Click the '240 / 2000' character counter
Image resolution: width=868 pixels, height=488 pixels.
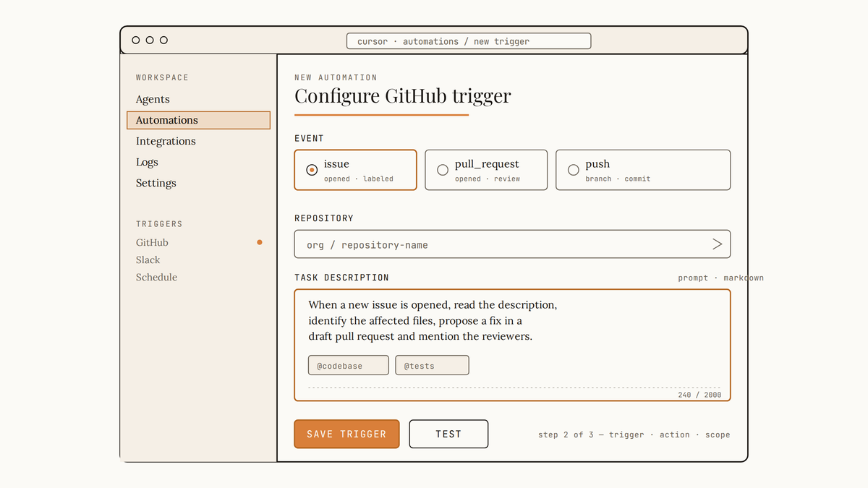tap(699, 395)
